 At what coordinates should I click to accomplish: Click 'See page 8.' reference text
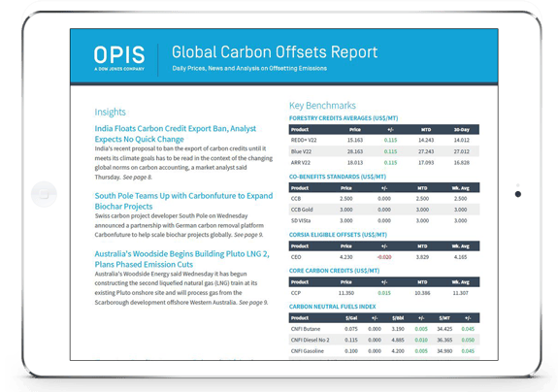click(x=138, y=178)
